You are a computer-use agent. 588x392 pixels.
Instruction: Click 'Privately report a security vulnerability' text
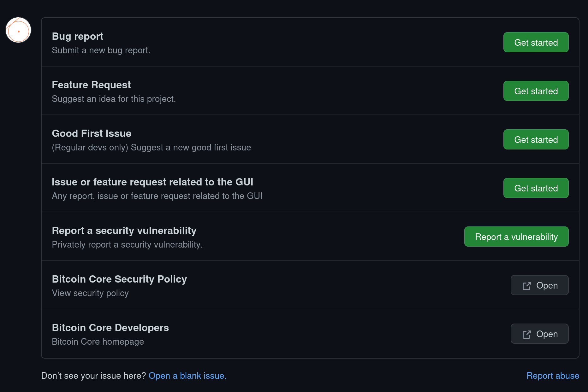pos(127,244)
